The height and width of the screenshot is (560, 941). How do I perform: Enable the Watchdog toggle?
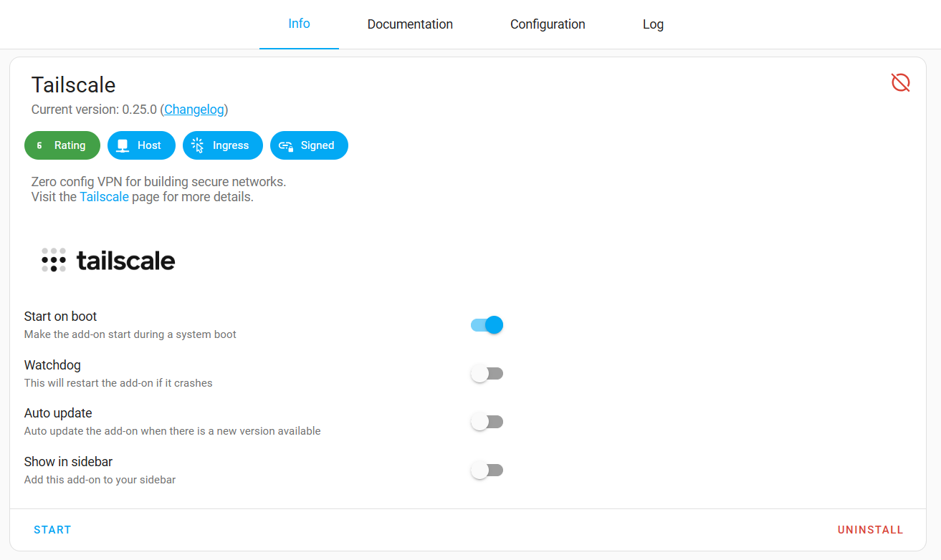pyautogui.click(x=487, y=374)
